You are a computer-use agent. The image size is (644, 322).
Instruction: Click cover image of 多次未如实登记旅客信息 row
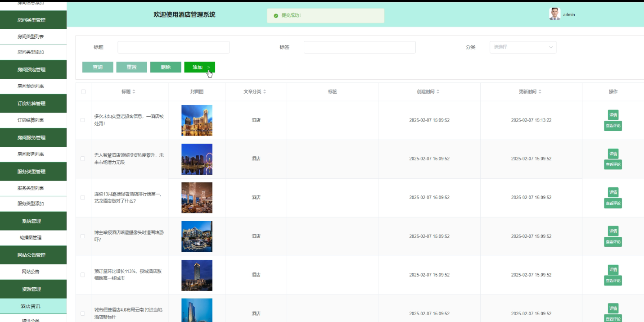coord(197,120)
